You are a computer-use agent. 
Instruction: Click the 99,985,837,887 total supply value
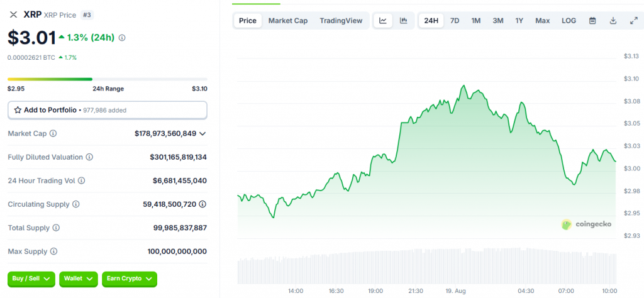tap(180, 228)
